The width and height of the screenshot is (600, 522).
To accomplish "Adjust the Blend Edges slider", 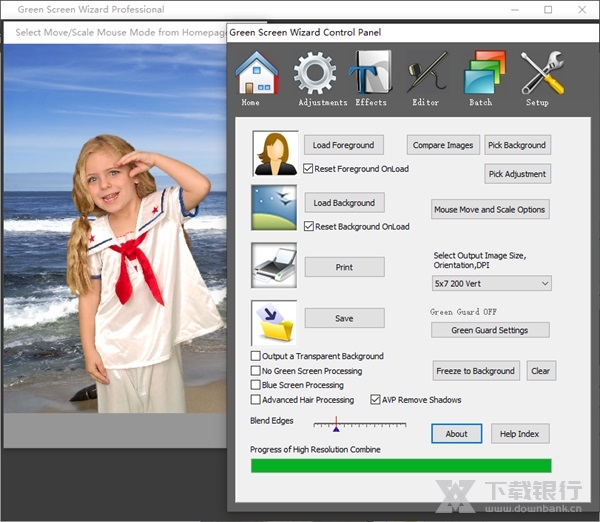I will [x=336, y=426].
